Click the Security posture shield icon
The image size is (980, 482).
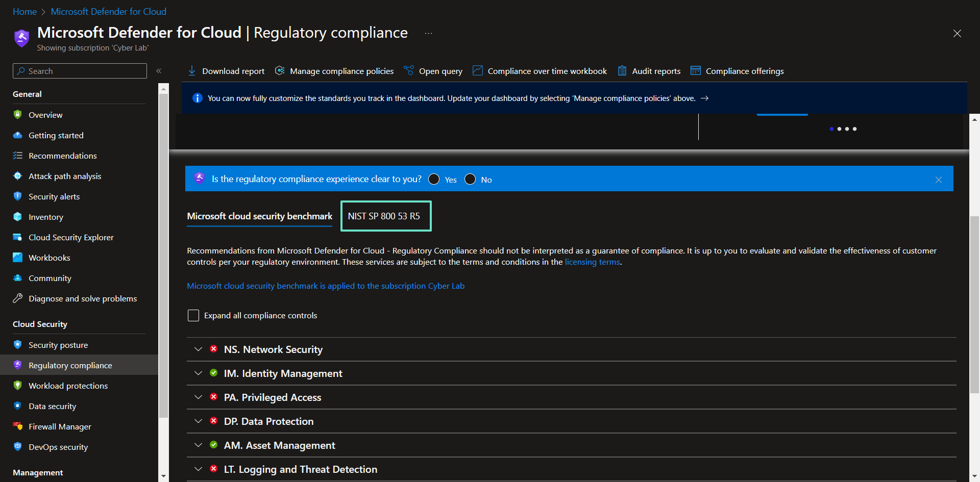point(18,345)
